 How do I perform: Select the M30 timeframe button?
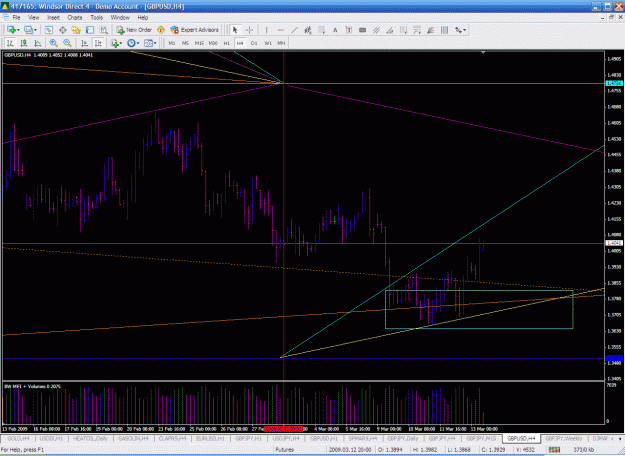[213, 43]
